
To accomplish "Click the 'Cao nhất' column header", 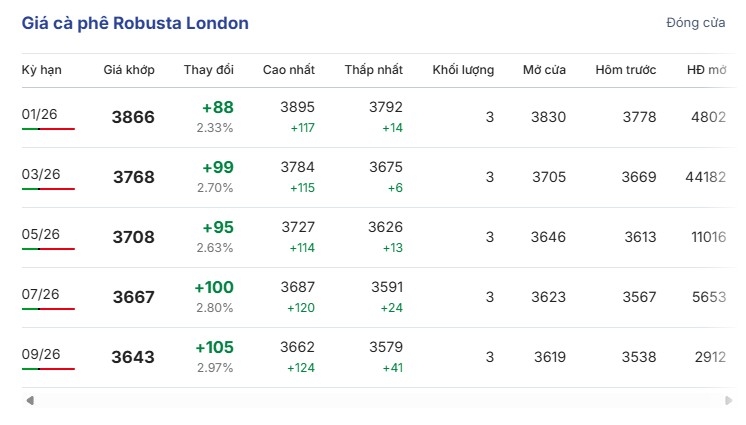I will tap(289, 69).
